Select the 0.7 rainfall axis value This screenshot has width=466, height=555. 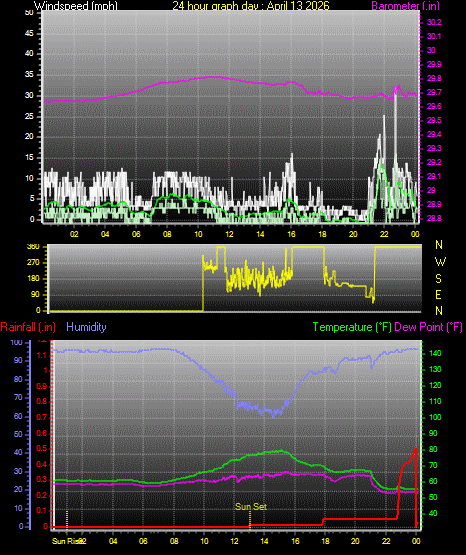point(42,418)
